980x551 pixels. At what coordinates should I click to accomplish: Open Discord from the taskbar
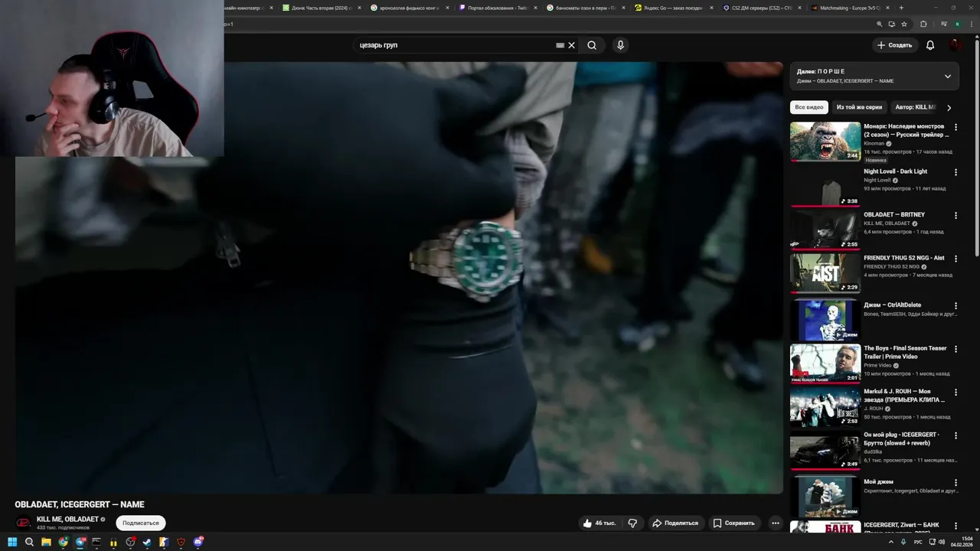[198, 542]
